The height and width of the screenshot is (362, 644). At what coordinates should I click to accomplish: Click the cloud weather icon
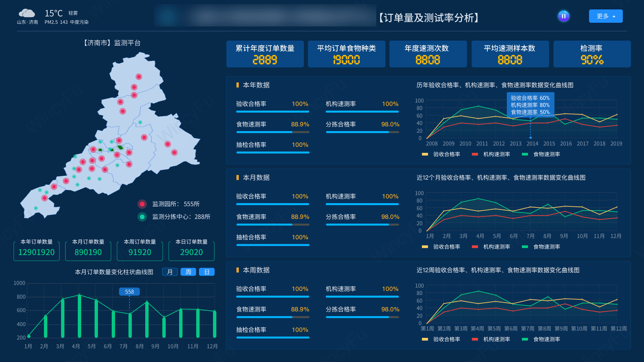[27, 13]
